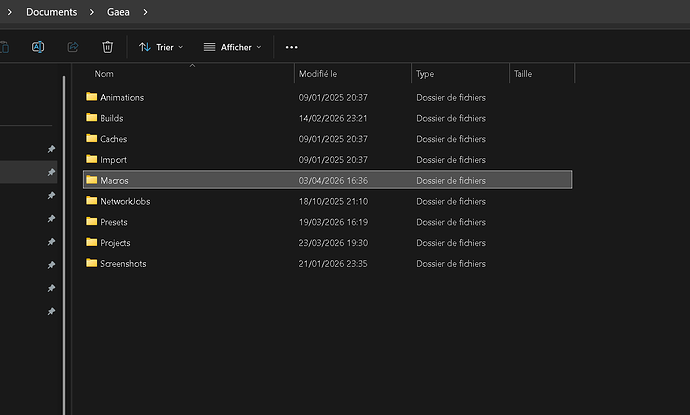Click the Macros folder name
This screenshot has width=690, height=415.
tap(114, 180)
